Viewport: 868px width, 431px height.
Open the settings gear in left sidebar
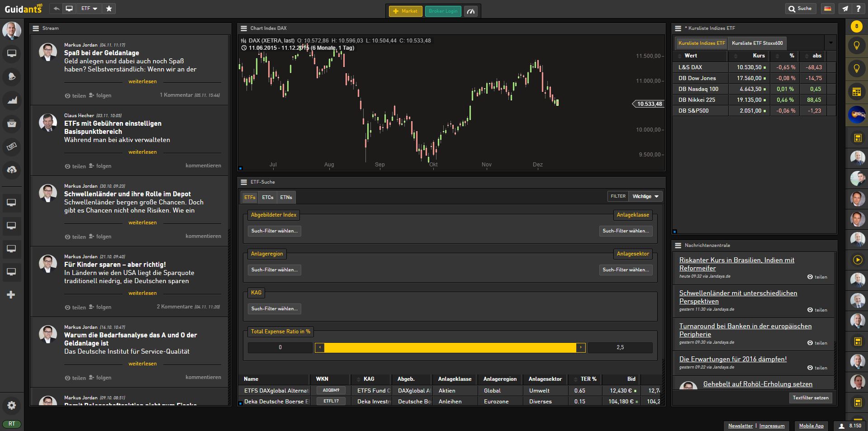click(12, 406)
